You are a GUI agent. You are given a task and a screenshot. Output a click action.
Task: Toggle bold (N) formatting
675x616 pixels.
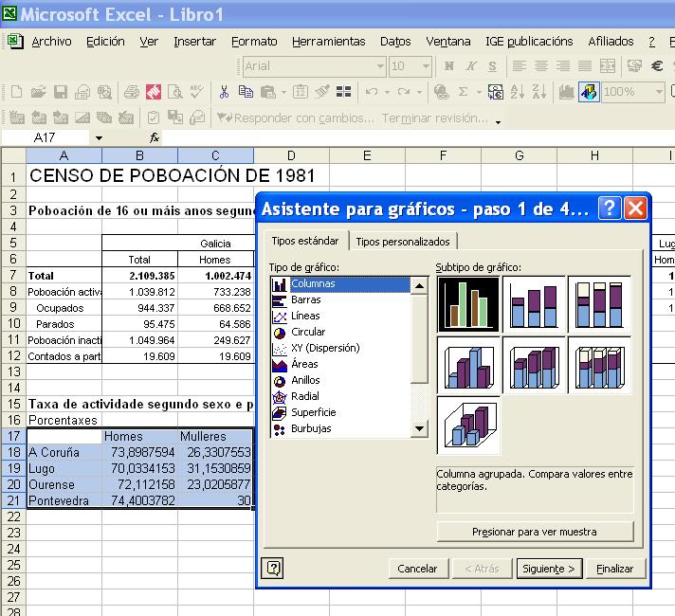pyautogui.click(x=449, y=65)
